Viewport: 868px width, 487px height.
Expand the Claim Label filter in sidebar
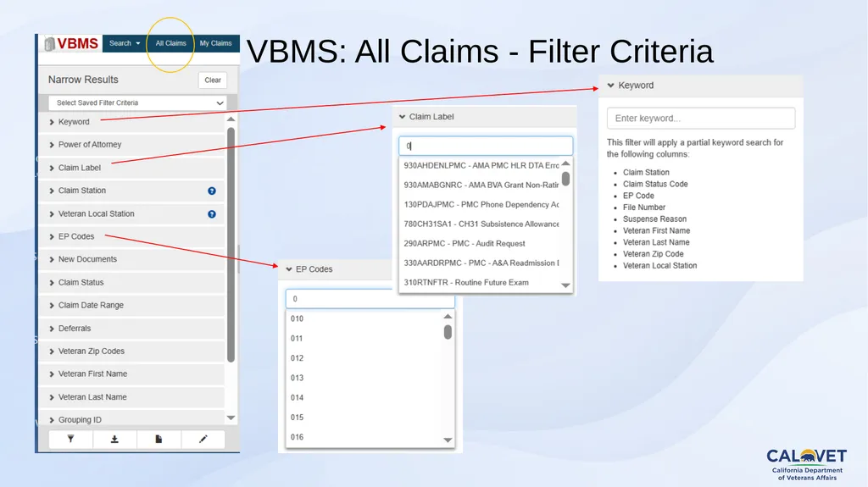coord(131,168)
